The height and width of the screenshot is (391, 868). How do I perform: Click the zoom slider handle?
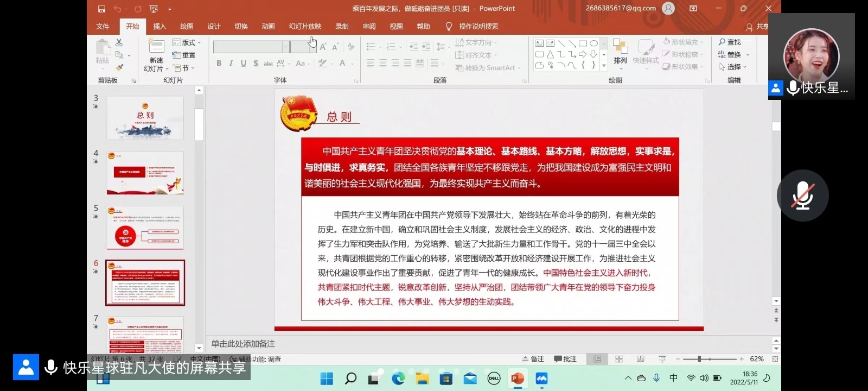point(699,359)
